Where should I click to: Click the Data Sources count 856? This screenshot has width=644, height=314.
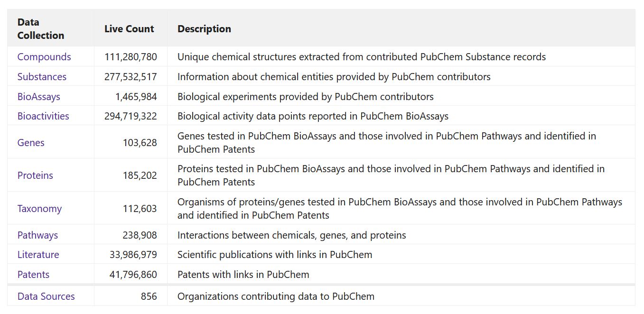click(149, 296)
